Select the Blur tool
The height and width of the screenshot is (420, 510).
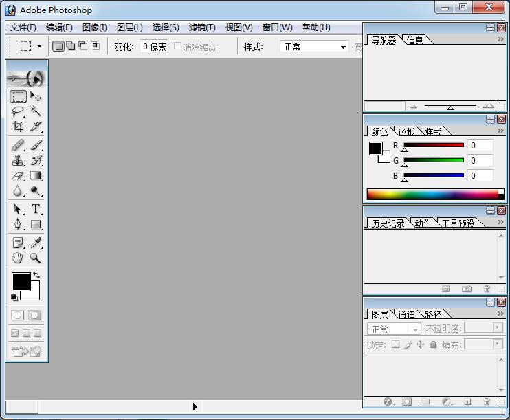[x=18, y=191]
